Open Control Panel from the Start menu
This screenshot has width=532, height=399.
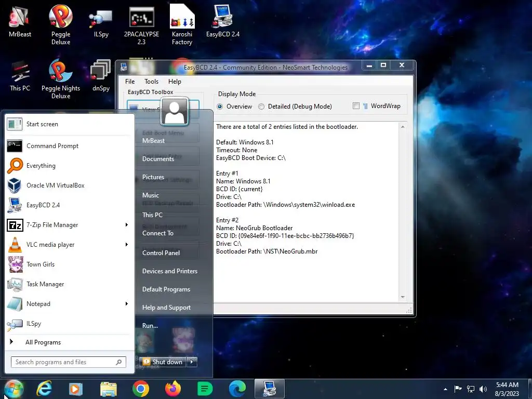161,253
